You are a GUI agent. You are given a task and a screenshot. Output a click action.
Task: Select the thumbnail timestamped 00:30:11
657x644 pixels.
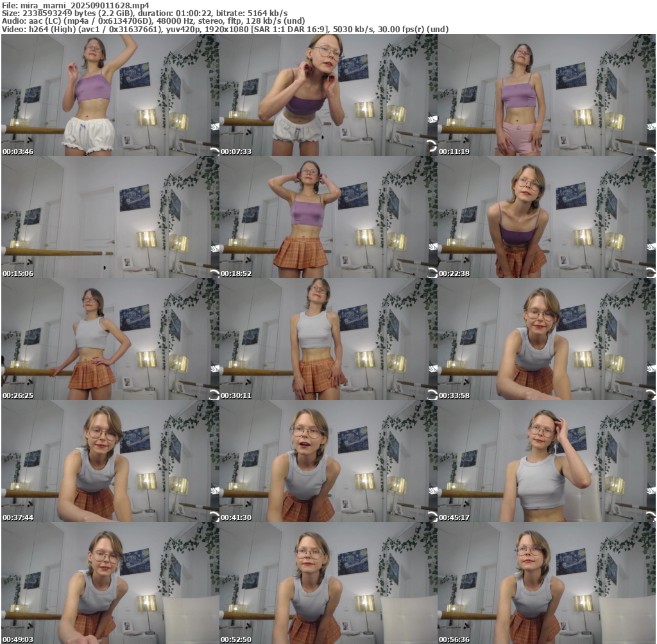328,339
